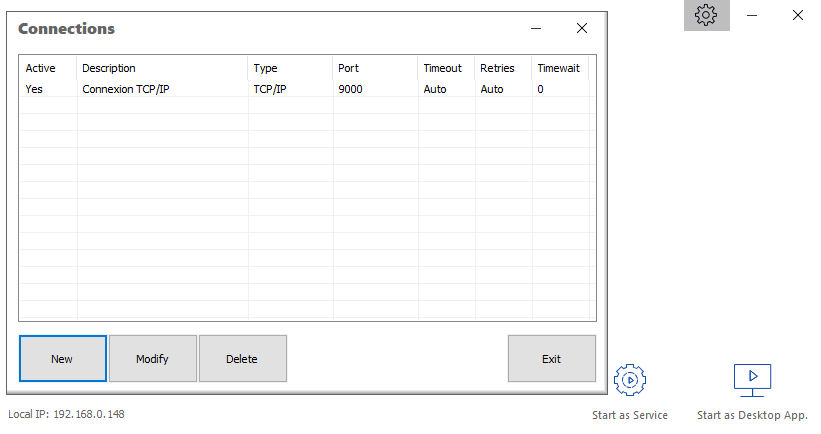Click the Timeout column header
Screen dimensions: 821x434
(x=445, y=68)
